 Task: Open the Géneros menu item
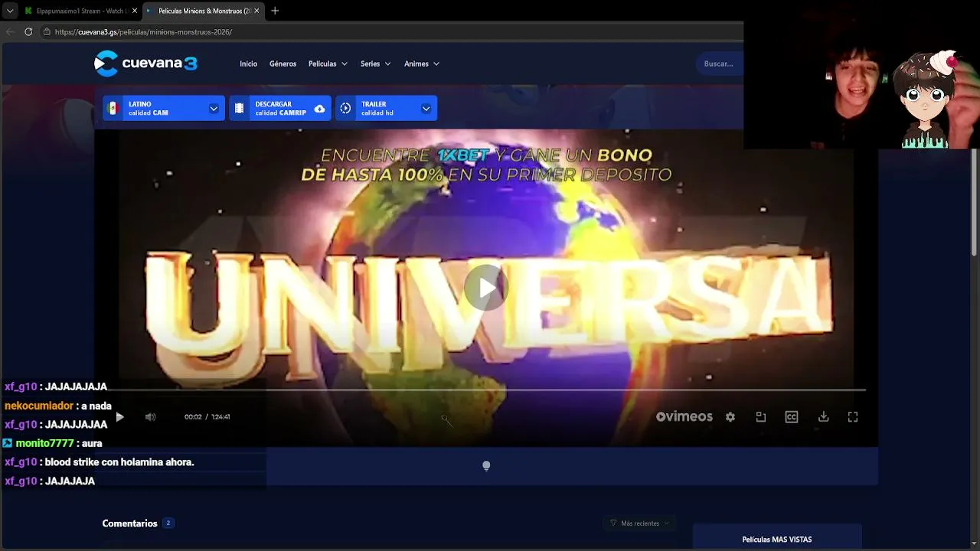[x=283, y=64]
